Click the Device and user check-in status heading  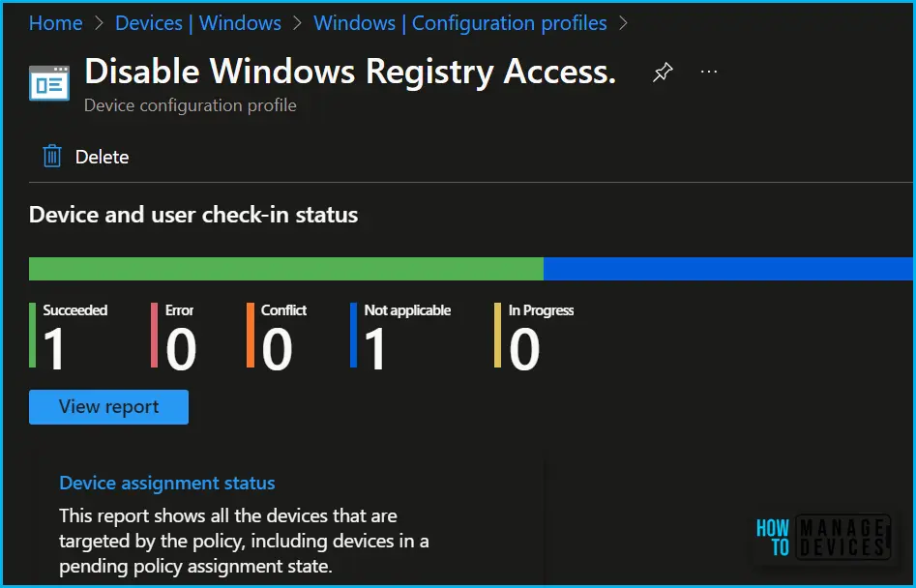click(x=193, y=215)
